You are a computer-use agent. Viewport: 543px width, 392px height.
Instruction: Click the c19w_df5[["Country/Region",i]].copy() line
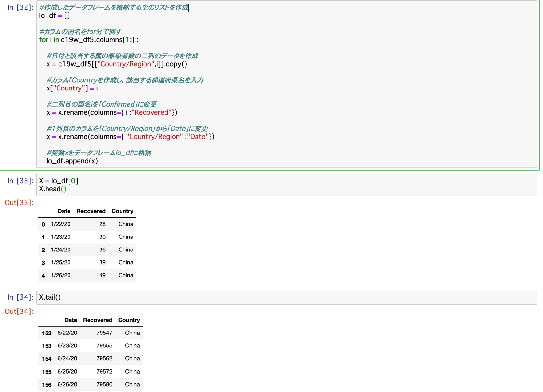(117, 64)
